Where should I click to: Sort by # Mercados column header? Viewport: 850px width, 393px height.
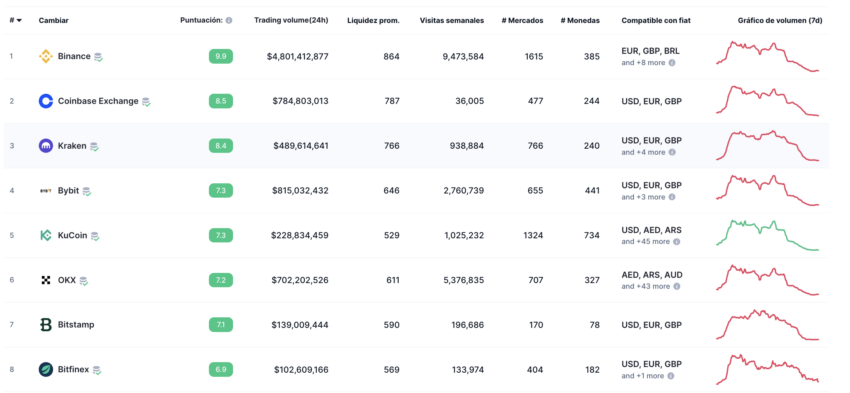(523, 21)
